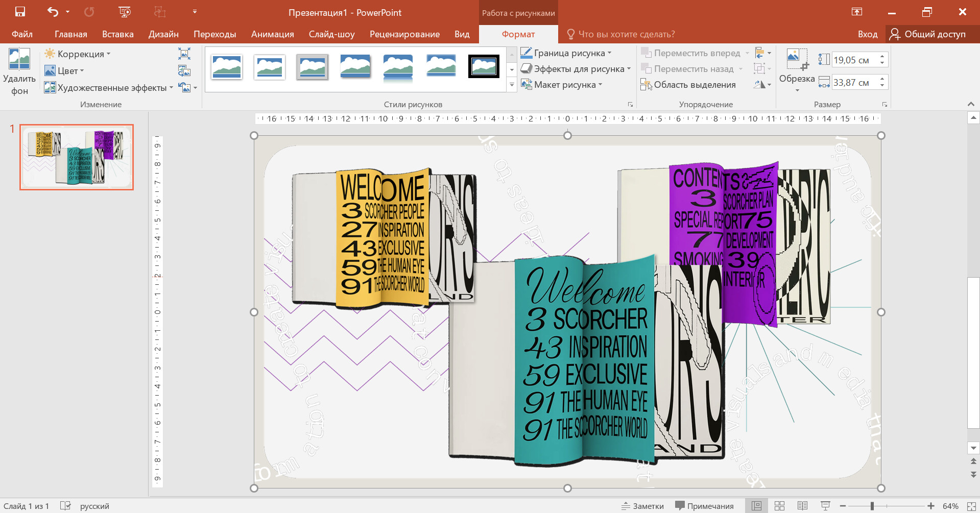Select the black double-frame picture style
The height and width of the screenshot is (513, 980).
(484, 66)
